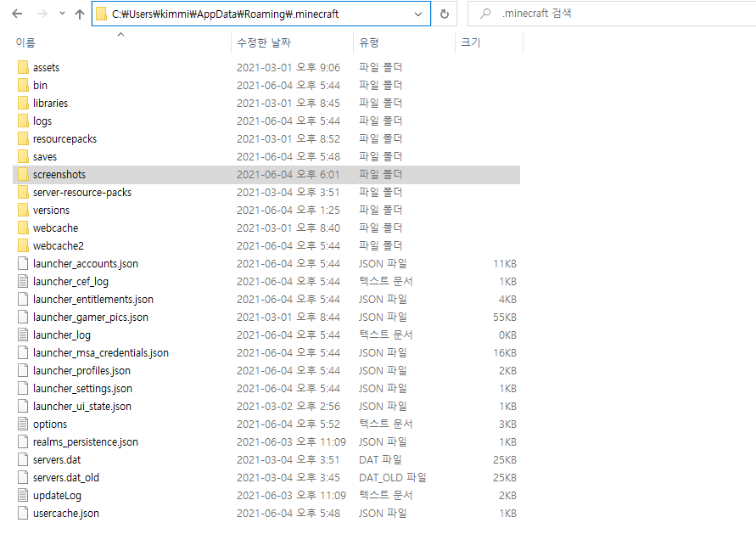Viewport: 756px width, 534px height.
Task: Select the file name 'versions'
Action: (x=52, y=211)
